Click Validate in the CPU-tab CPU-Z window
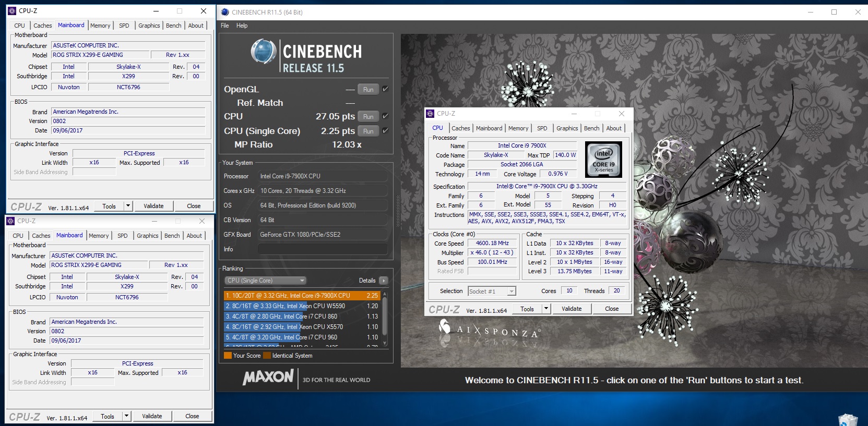Viewport: 868px width, 426px height. click(x=572, y=309)
